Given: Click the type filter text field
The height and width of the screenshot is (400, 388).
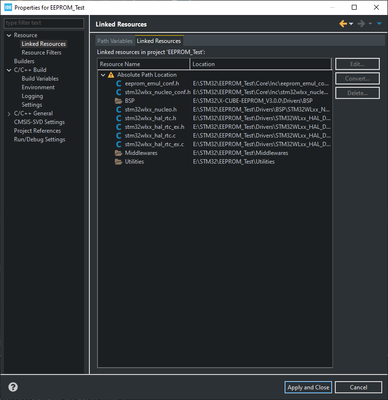Looking at the screenshot, I should coord(44,23).
